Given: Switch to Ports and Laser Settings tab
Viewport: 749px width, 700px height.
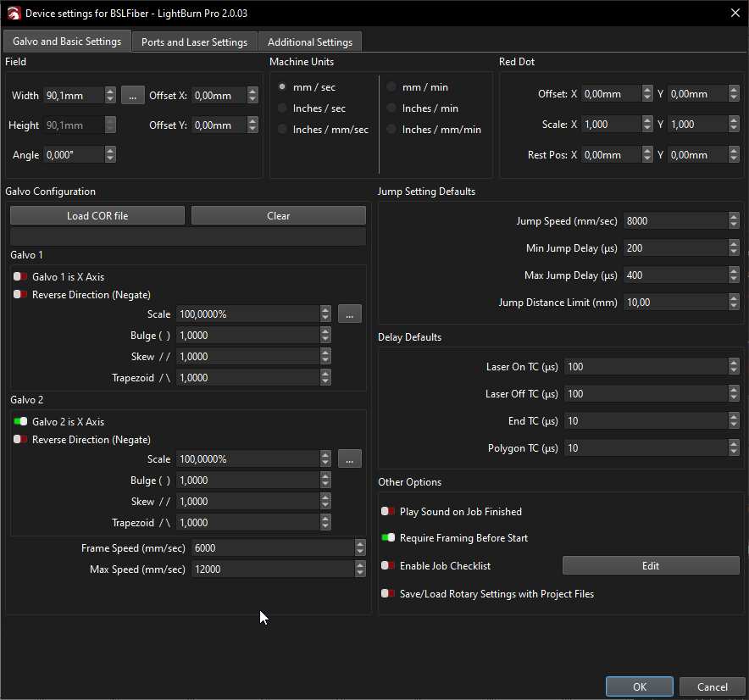Looking at the screenshot, I should [194, 42].
